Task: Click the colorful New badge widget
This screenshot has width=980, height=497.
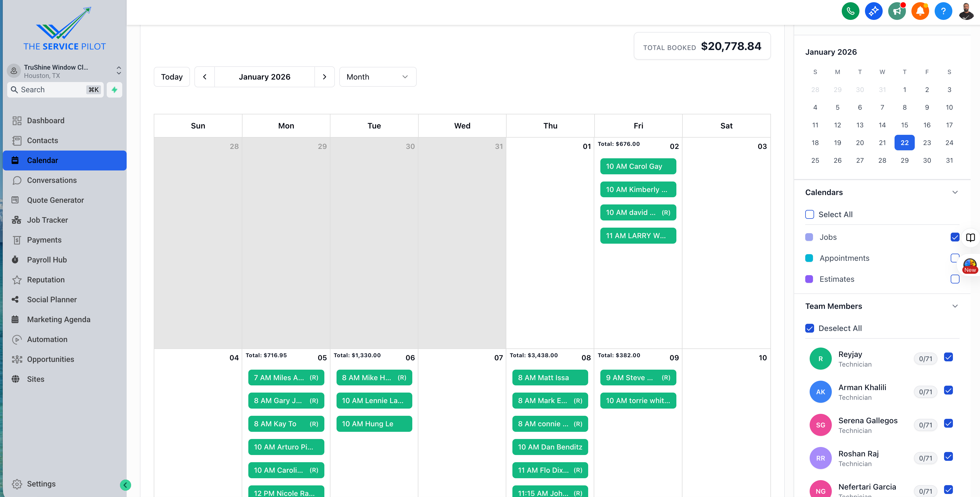Action: pos(970,265)
